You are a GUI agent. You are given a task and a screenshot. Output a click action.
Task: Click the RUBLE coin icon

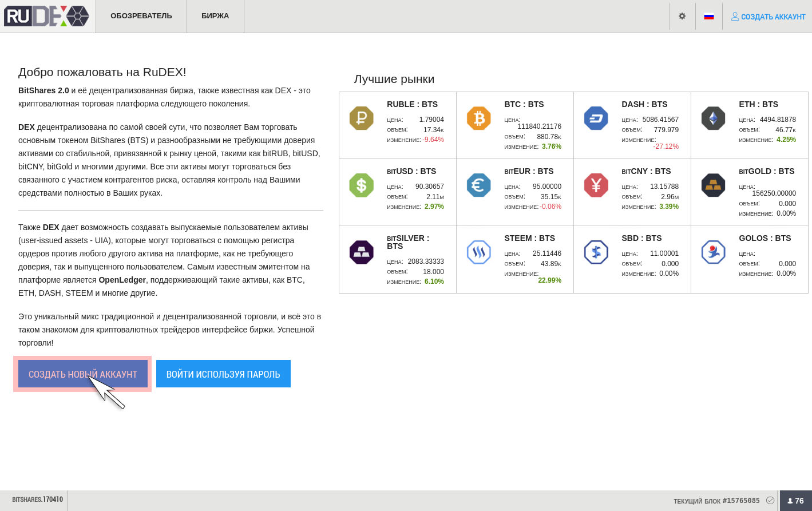coord(361,118)
